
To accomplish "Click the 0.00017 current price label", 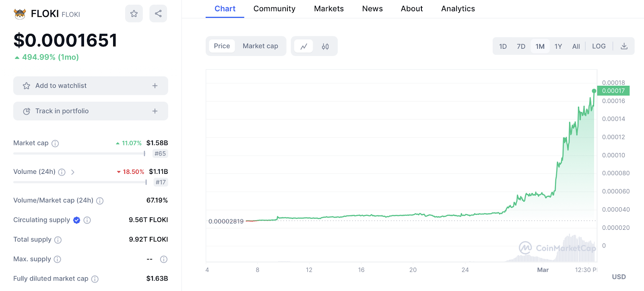I will (x=613, y=91).
